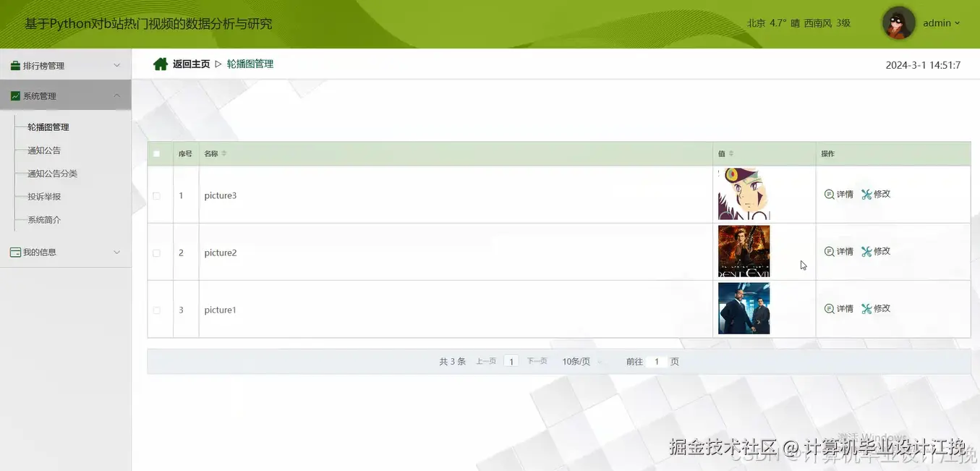Collapse the 系统管理 sidebar menu

65,95
